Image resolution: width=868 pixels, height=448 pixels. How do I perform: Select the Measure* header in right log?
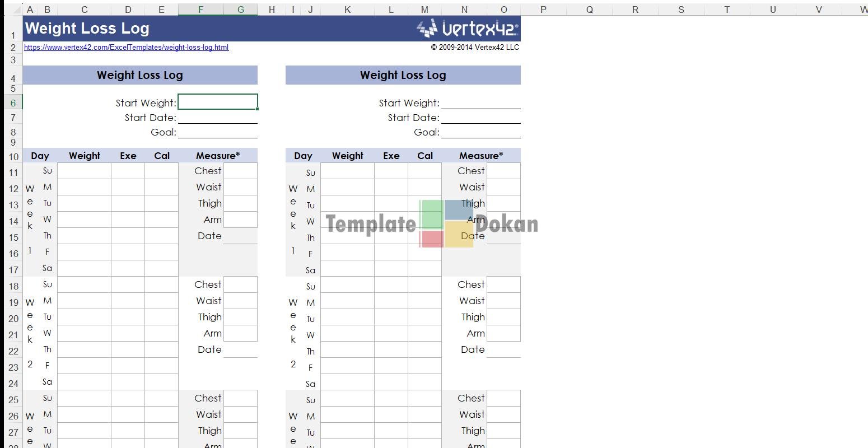pos(480,156)
